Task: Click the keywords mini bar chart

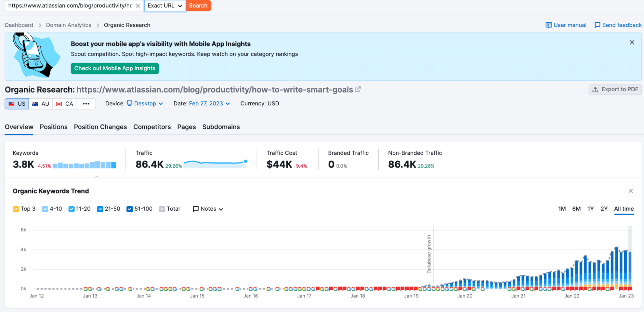Action: [84, 165]
